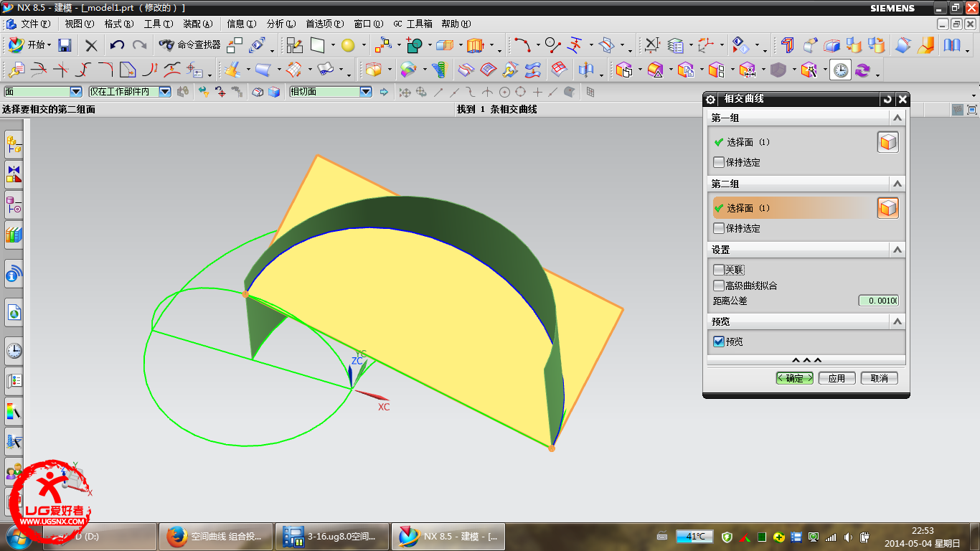Open Reuse Library books in resource bar
The image size is (980, 551).
click(14, 234)
